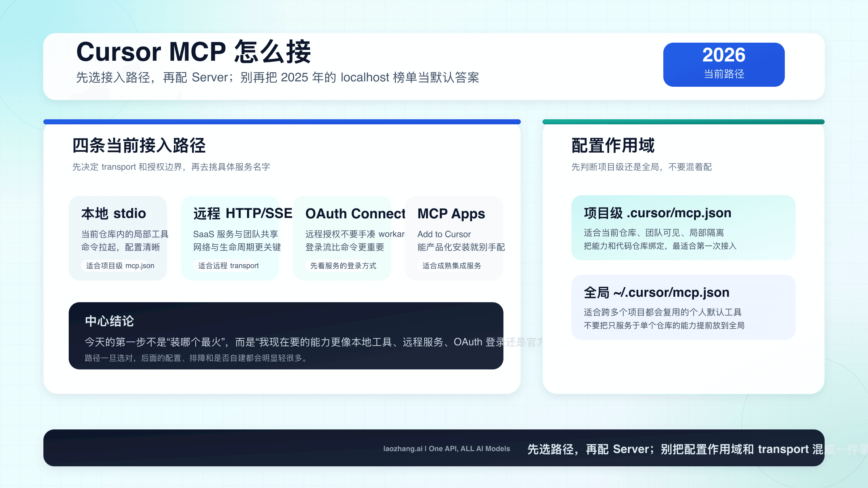Click the 适合项目级 mcp.json tag
Image resolution: width=868 pixels, height=488 pixels.
(x=120, y=266)
